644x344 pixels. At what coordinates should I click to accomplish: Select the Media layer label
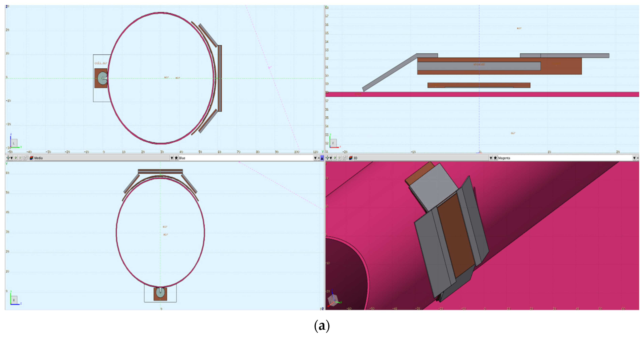point(38,158)
